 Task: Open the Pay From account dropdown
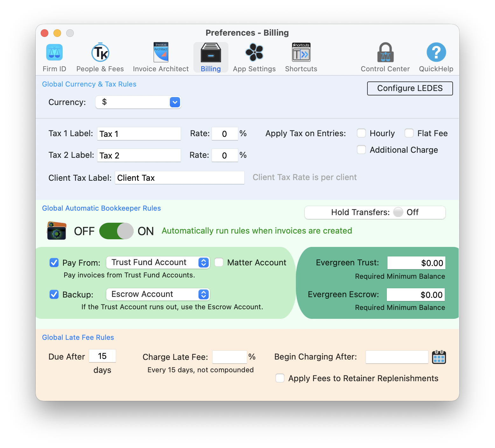point(204,262)
